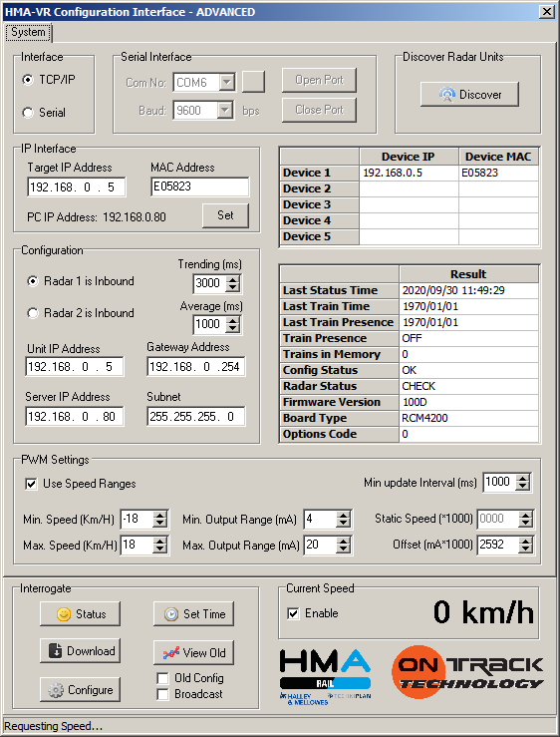Click the Radar Status CHECK value
Screen dimensions: 560x737
pyautogui.click(x=469, y=386)
